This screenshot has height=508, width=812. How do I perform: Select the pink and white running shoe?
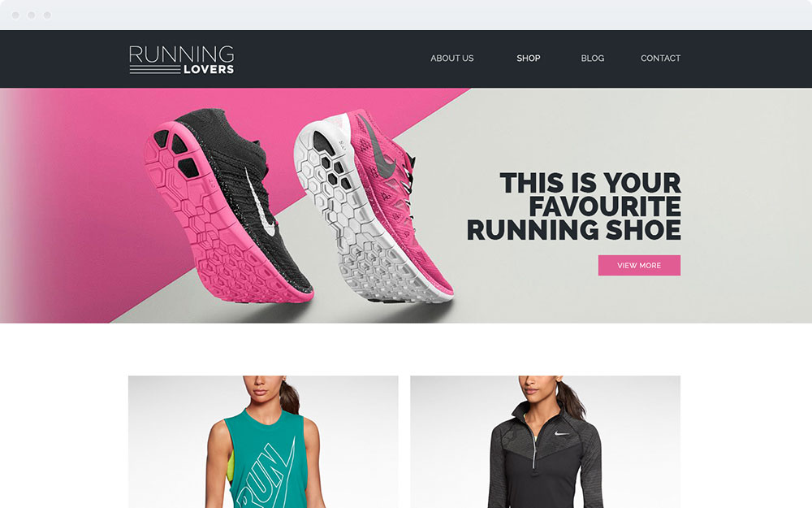pos(373,205)
